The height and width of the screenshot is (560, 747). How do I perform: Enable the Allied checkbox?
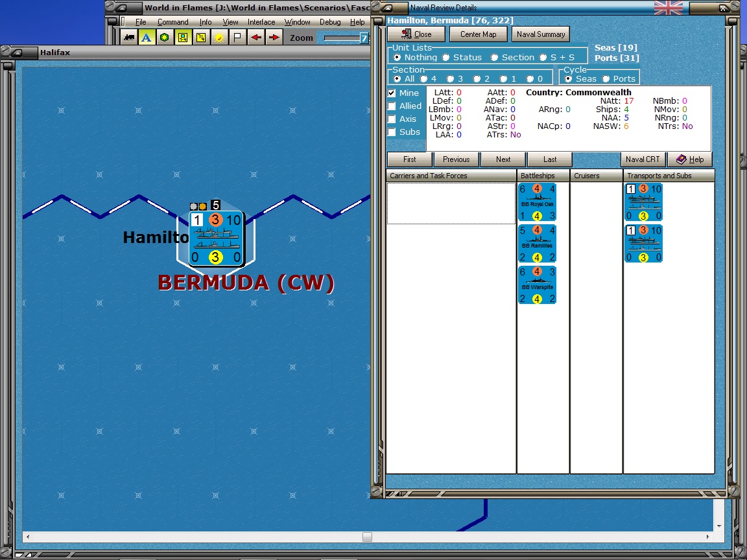pos(392,106)
